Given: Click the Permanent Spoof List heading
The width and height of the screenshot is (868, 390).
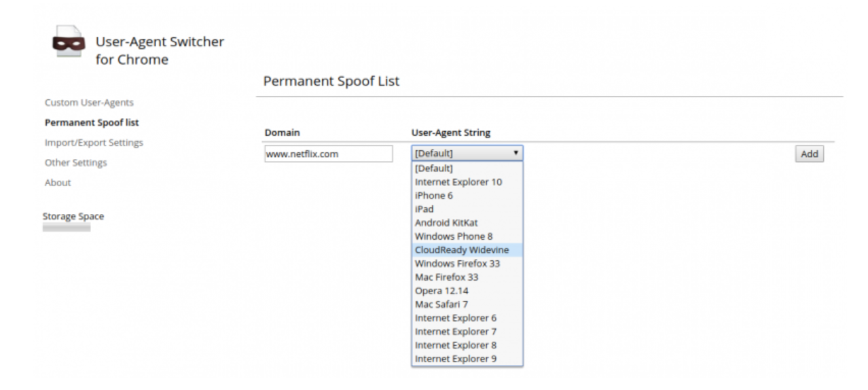Looking at the screenshot, I should [x=331, y=82].
